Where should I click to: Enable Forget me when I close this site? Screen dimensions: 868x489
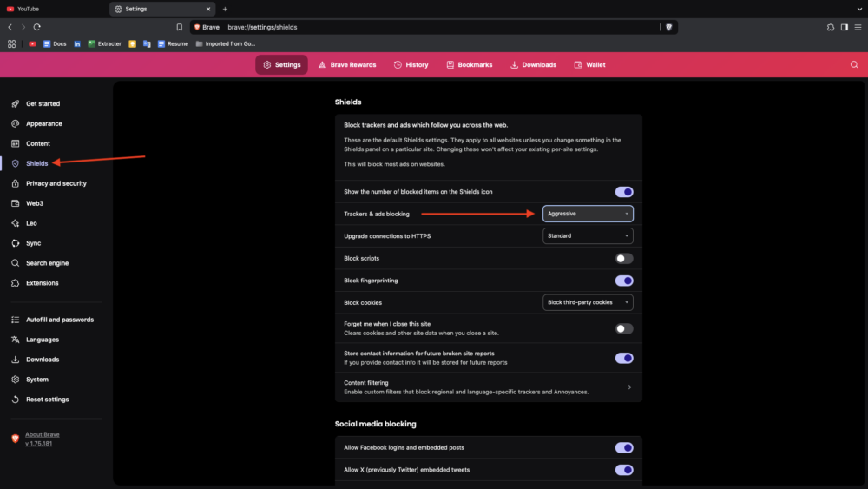click(624, 328)
